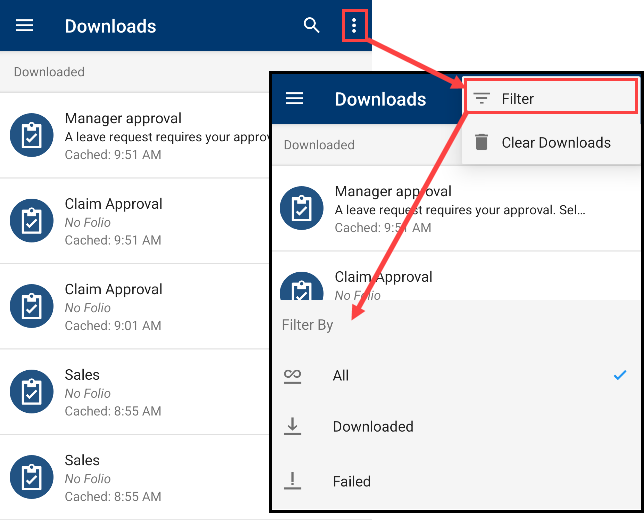
Task: Tap clipboard icon of left Manager approval
Action: 32,135
